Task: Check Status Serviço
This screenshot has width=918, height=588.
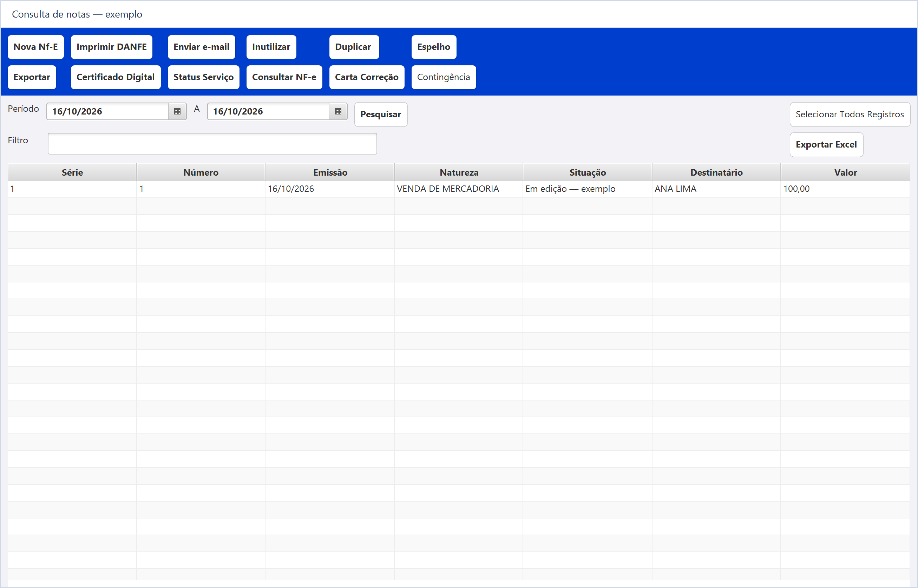Action: click(x=203, y=77)
